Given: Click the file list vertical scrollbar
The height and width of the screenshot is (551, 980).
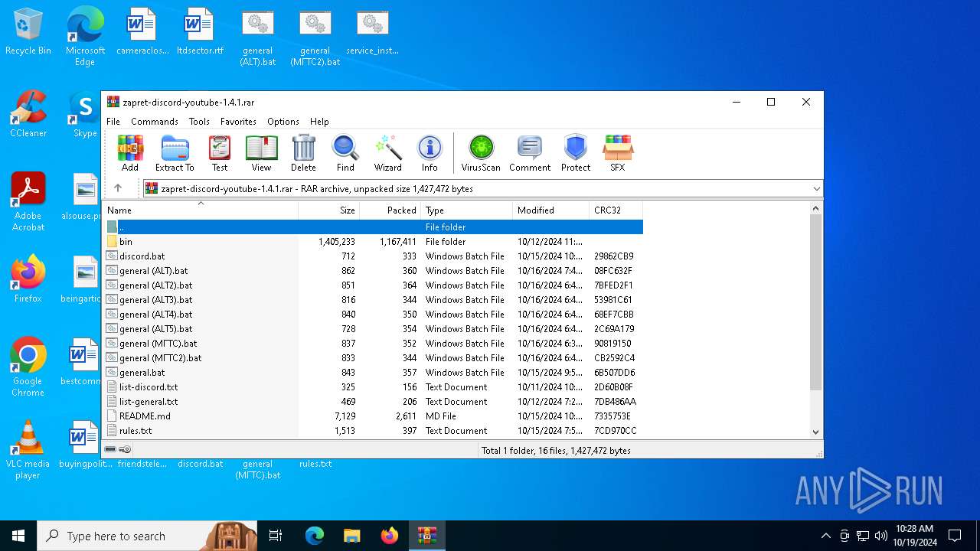Looking at the screenshot, I should tap(815, 302).
